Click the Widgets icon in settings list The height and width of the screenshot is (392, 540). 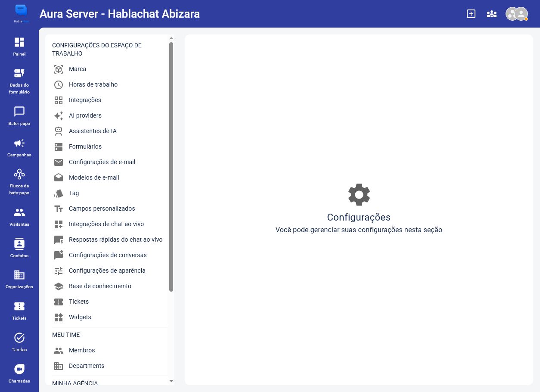(x=59, y=317)
